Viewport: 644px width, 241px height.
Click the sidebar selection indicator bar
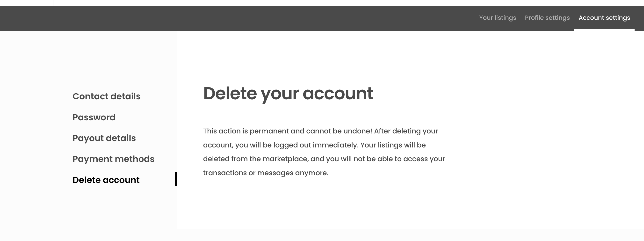176,180
